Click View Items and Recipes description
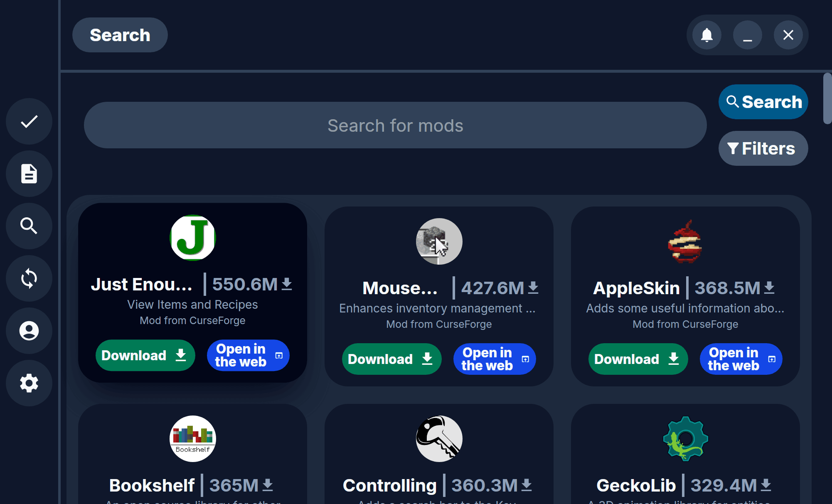The width and height of the screenshot is (832, 504). point(192,305)
